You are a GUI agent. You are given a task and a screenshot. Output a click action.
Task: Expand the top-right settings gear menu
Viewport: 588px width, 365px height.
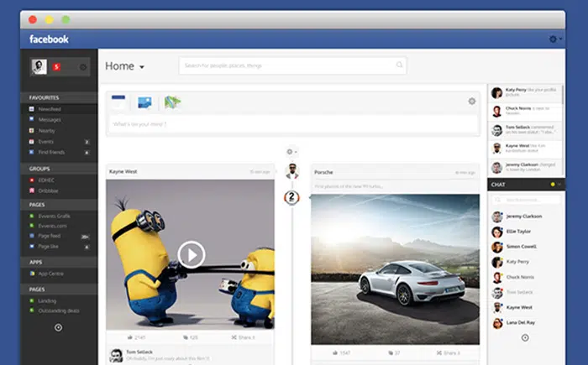pos(554,39)
